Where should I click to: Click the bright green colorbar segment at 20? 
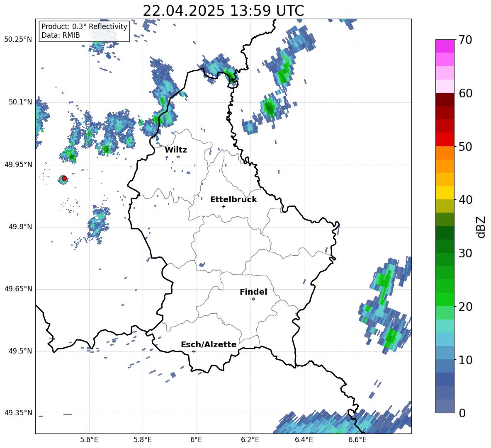coord(445,299)
